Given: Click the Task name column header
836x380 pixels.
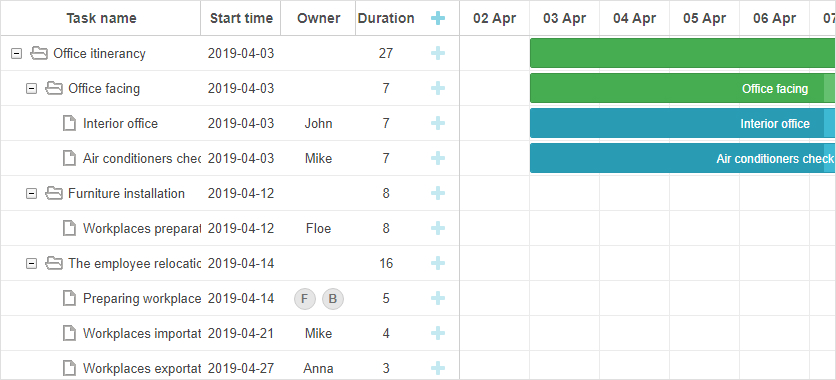Looking at the screenshot, I should click(101, 18).
